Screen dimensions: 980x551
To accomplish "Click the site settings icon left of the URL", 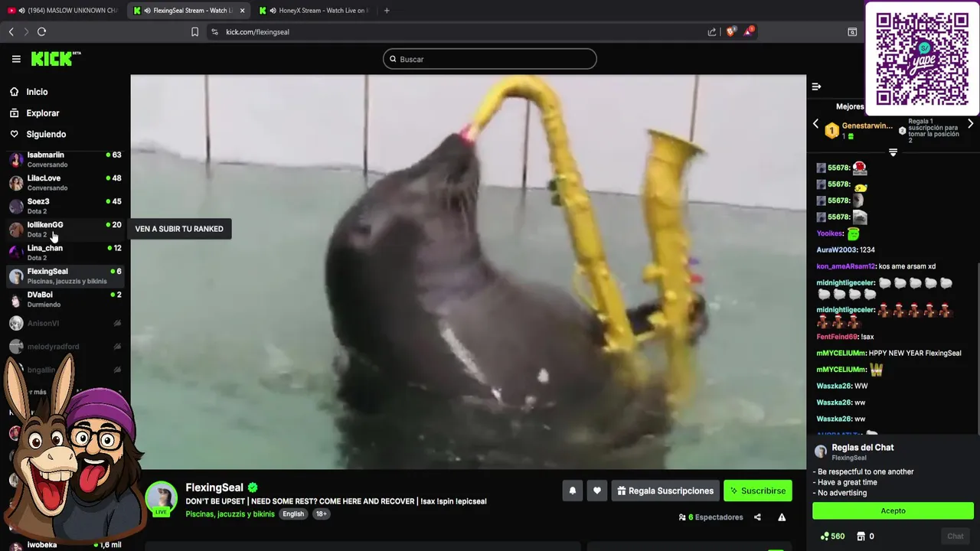I will (x=214, y=31).
